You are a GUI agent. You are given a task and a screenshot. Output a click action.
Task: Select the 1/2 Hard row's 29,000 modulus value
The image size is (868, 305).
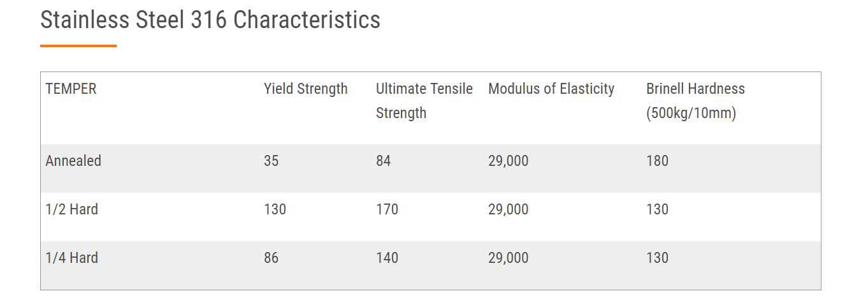pyautogui.click(x=509, y=209)
